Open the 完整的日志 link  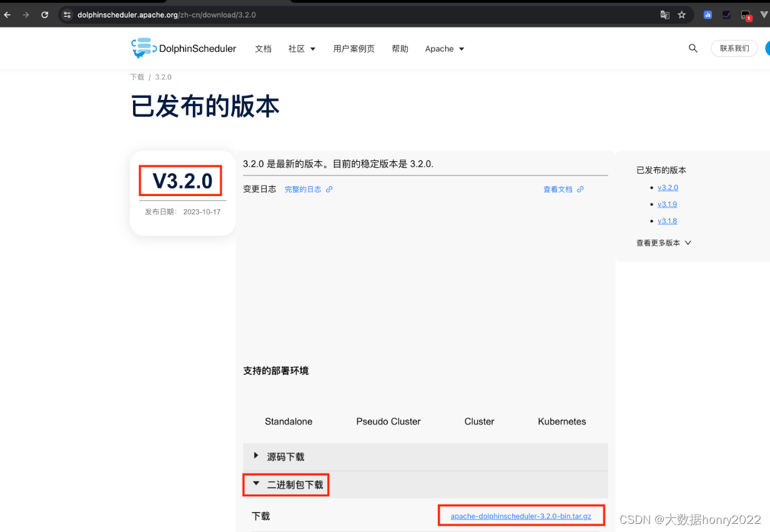(x=304, y=189)
